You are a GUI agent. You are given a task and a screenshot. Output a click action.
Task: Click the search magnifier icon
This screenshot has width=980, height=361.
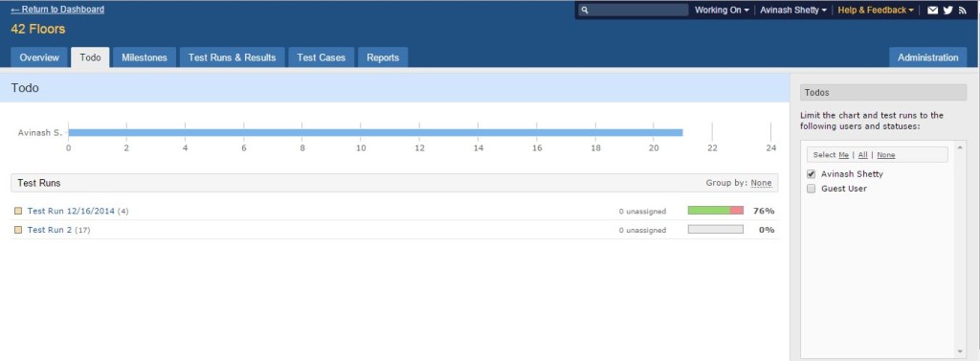click(585, 10)
